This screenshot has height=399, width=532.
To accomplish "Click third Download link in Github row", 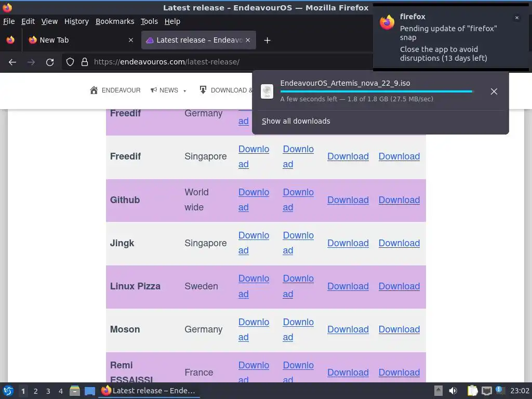I will click(x=348, y=200).
